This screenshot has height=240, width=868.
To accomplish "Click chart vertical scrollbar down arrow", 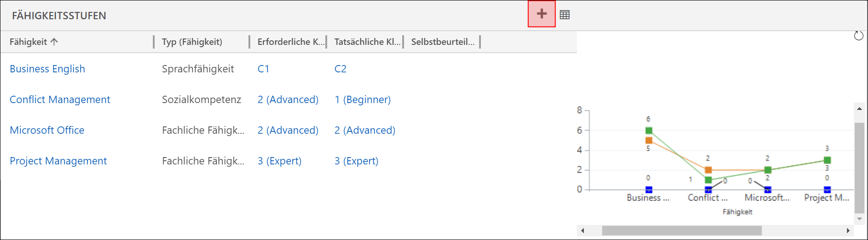I will click(859, 219).
